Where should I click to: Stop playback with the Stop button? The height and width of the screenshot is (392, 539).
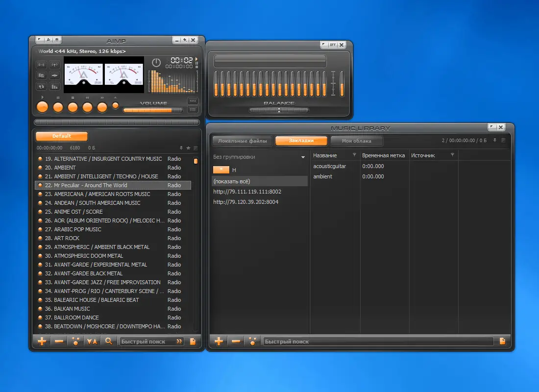73,107
